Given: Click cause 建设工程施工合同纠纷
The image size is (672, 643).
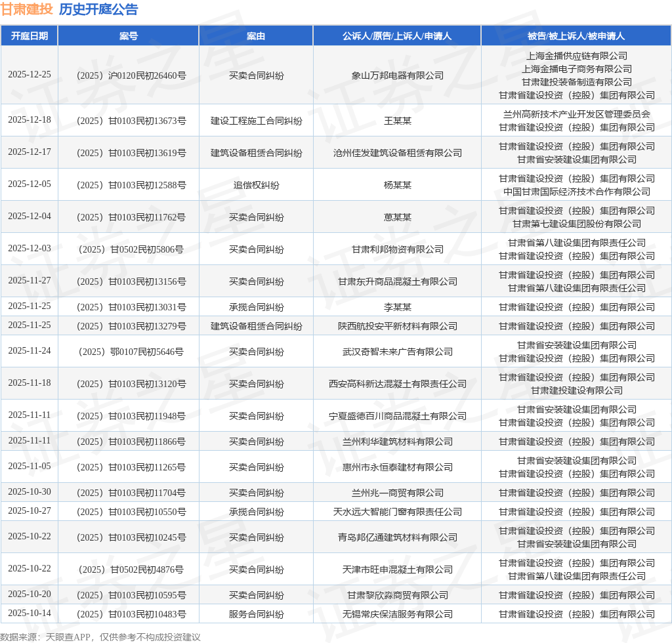Looking at the screenshot, I should coord(256,121).
